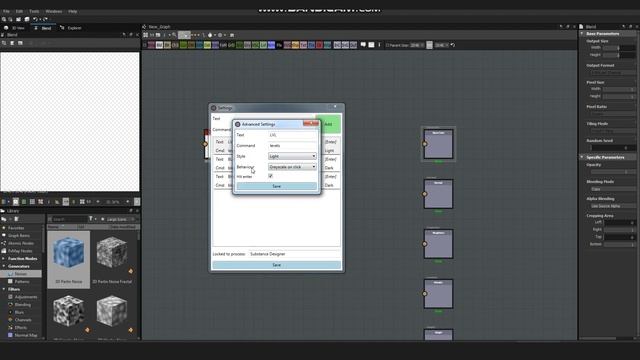The height and width of the screenshot is (360, 640).
Task: Select the 3D Perlin Noise Fractal thumbnail
Action: click(112, 260)
